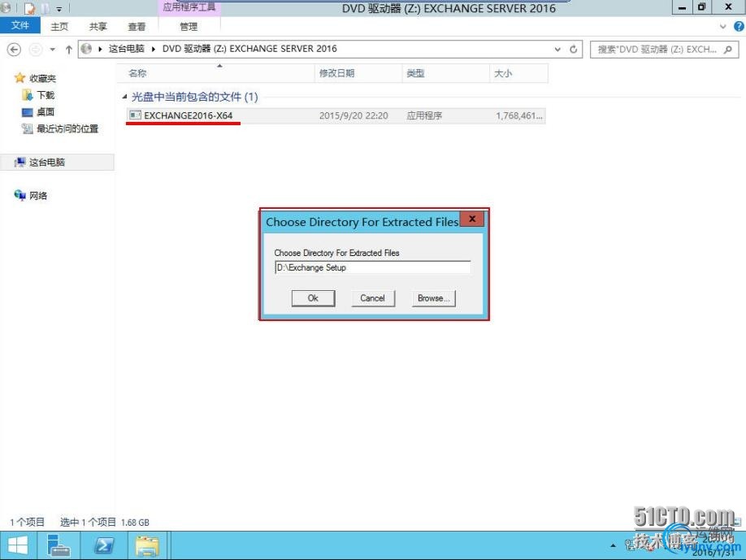This screenshot has height=560, width=746.
Task: Open the 管理 ribbon tab
Action: pos(189,27)
